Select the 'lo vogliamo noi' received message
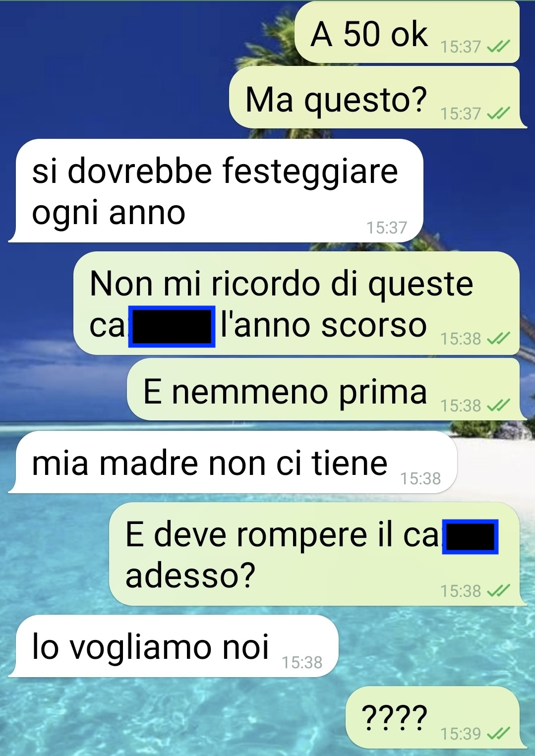The image size is (535, 756). click(173, 646)
